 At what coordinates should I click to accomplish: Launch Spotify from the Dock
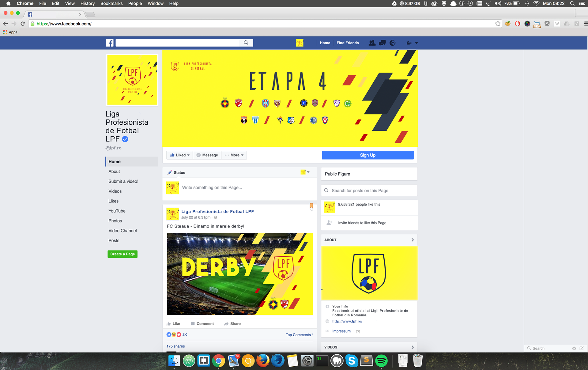(x=381, y=361)
